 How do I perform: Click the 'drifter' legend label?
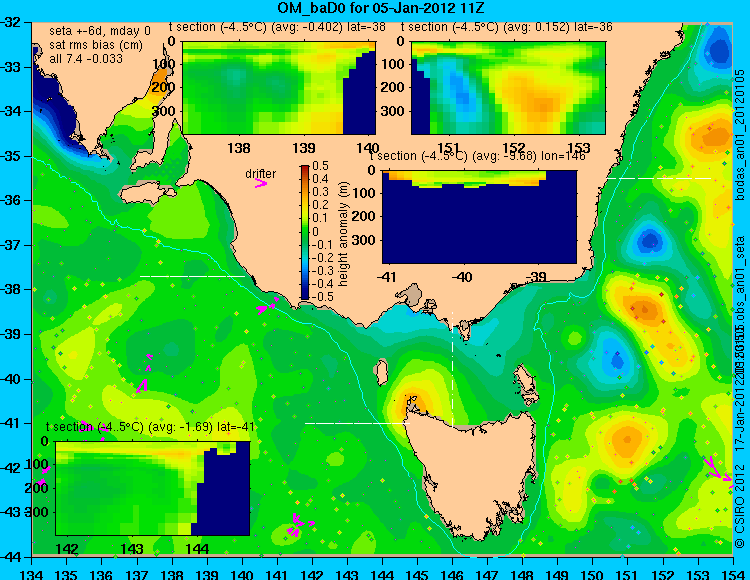pyautogui.click(x=261, y=174)
